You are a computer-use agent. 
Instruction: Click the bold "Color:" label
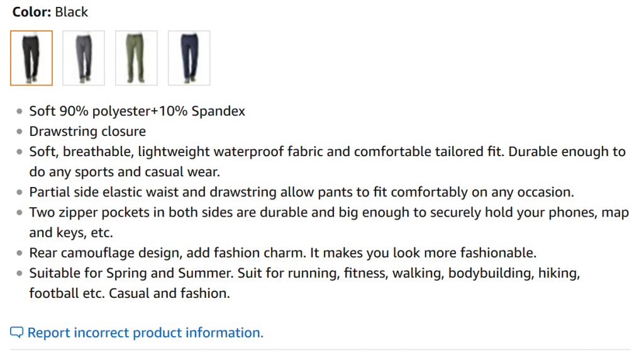click(32, 12)
